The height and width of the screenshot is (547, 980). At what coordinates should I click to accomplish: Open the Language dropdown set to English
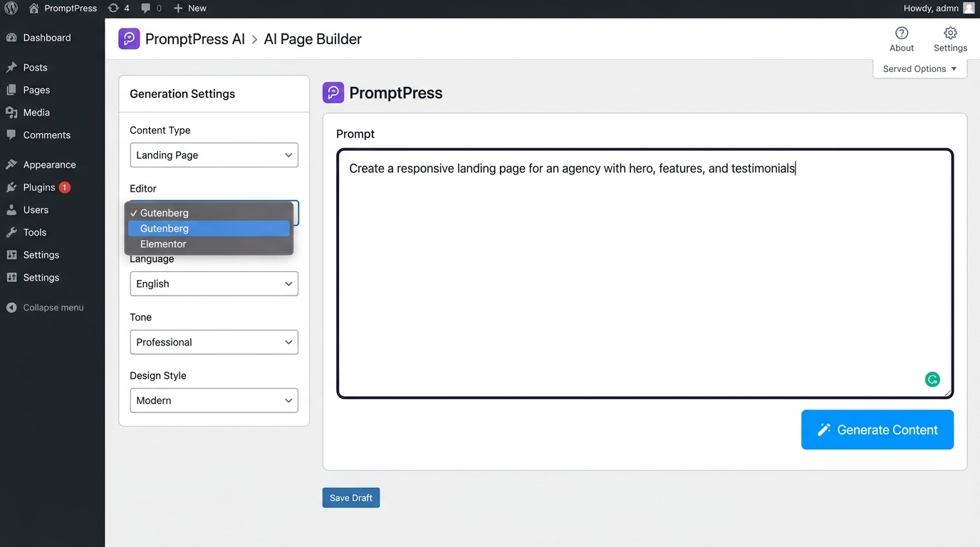click(x=214, y=283)
